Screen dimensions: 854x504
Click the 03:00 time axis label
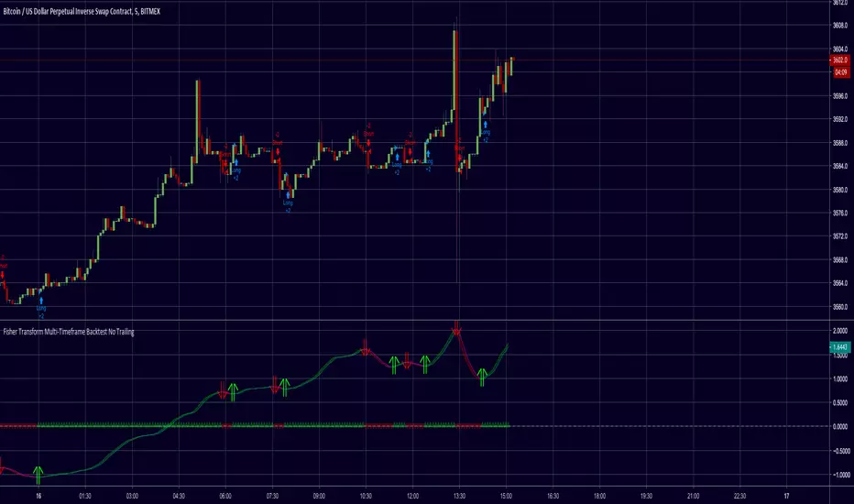132,496
